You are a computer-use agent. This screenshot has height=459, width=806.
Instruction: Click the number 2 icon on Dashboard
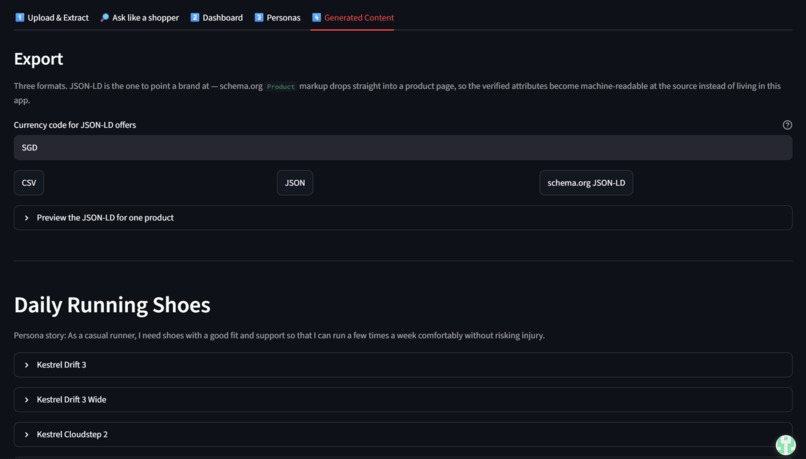click(195, 17)
